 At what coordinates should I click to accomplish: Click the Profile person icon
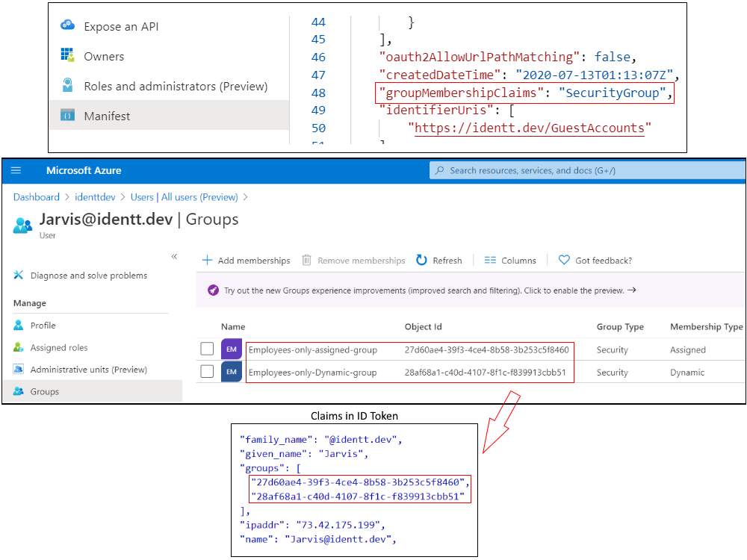click(19, 325)
